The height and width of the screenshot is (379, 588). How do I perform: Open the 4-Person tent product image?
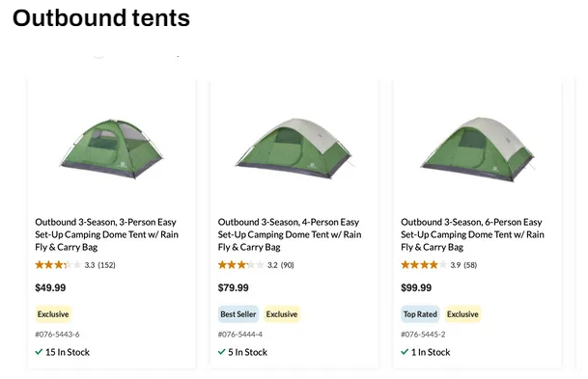(x=294, y=149)
